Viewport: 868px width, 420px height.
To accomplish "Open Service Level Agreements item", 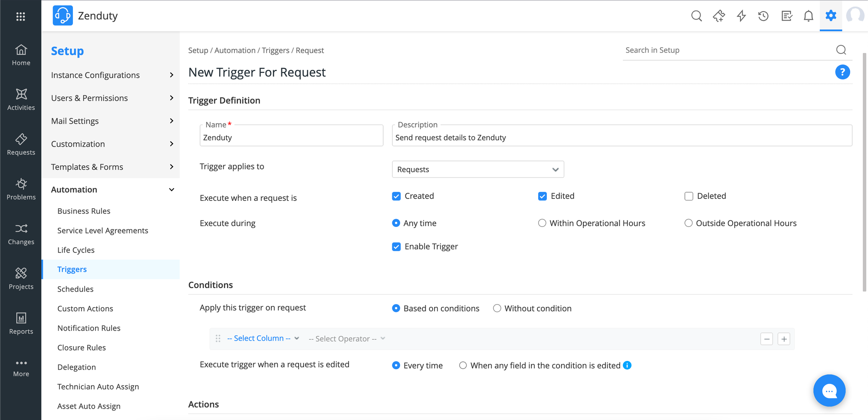I will point(103,230).
